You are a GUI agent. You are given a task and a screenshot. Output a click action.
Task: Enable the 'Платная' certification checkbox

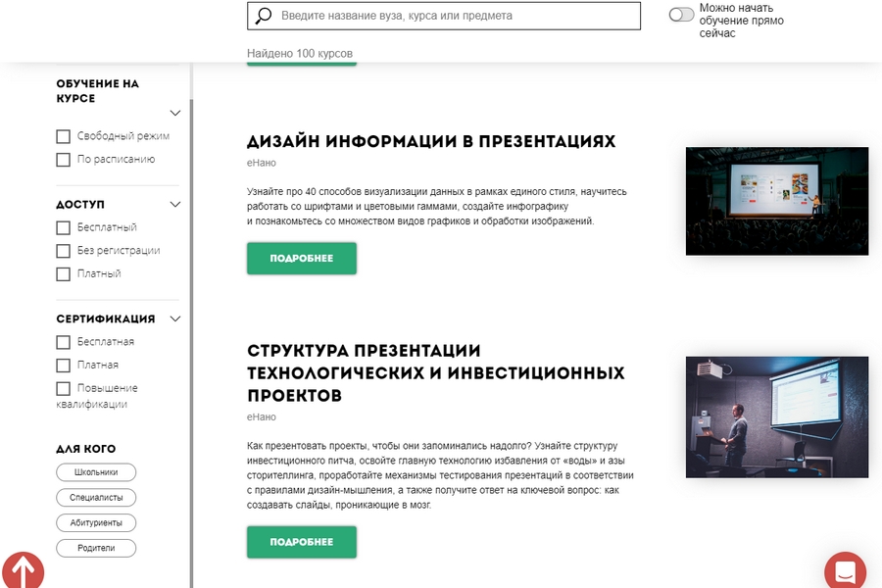tap(63, 366)
